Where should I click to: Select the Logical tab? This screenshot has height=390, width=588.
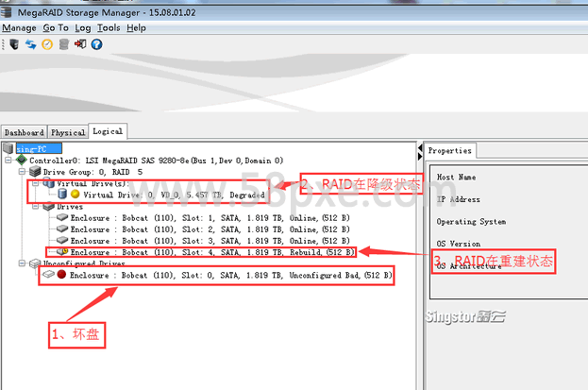click(108, 131)
